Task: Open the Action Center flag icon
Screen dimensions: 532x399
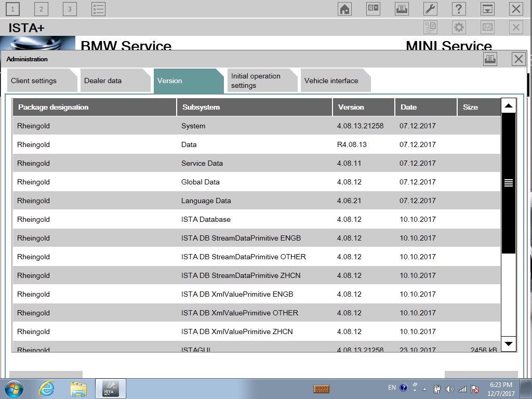Action: (x=475, y=389)
